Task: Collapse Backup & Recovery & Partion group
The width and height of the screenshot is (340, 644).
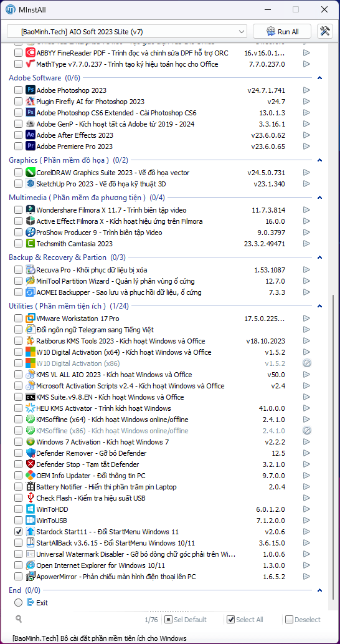Action: pyautogui.click(x=320, y=257)
